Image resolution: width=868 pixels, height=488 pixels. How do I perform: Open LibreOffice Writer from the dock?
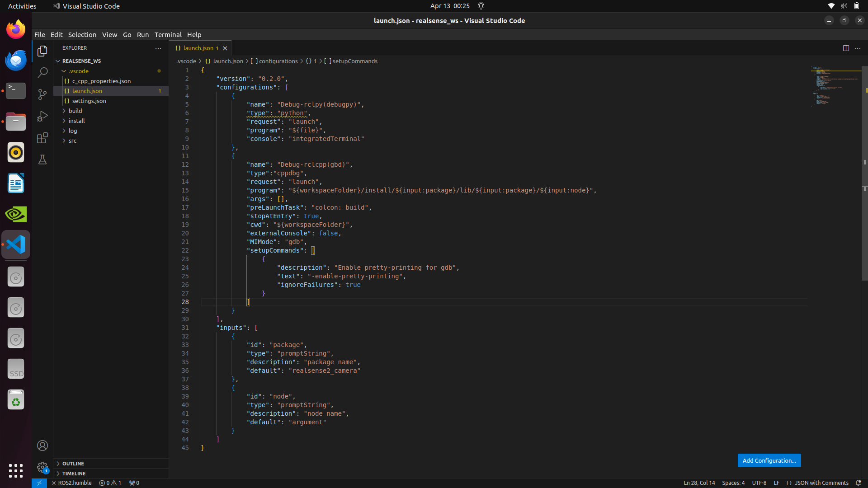click(x=16, y=183)
